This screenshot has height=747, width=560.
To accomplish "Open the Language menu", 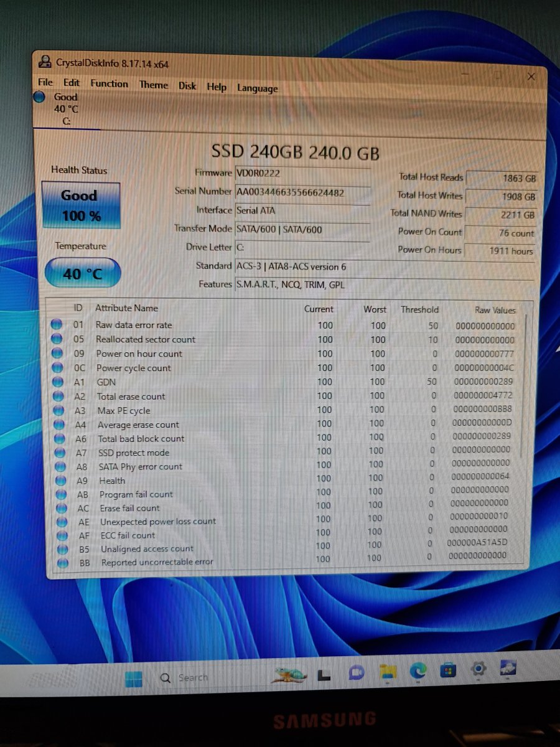I will 257,88.
